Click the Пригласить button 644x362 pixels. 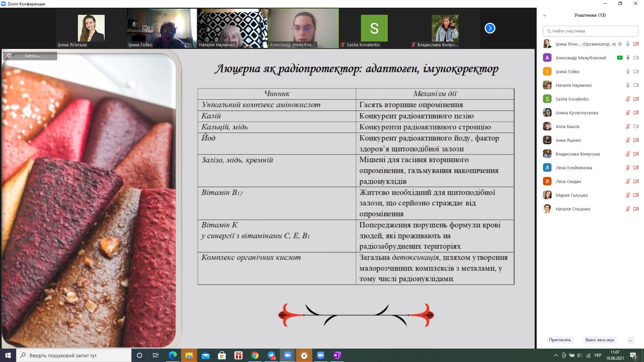560,340
